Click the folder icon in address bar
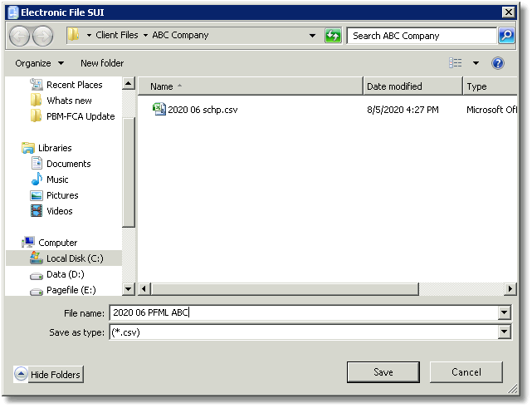 pos(73,35)
